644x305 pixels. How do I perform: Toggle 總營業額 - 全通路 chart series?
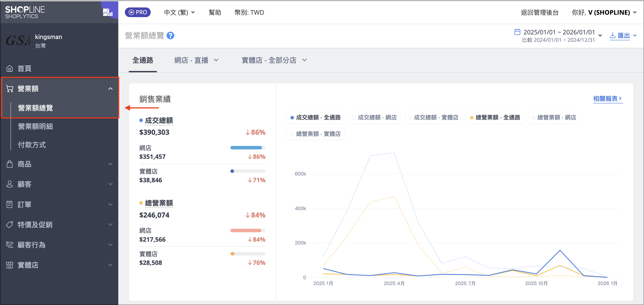(x=495, y=117)
